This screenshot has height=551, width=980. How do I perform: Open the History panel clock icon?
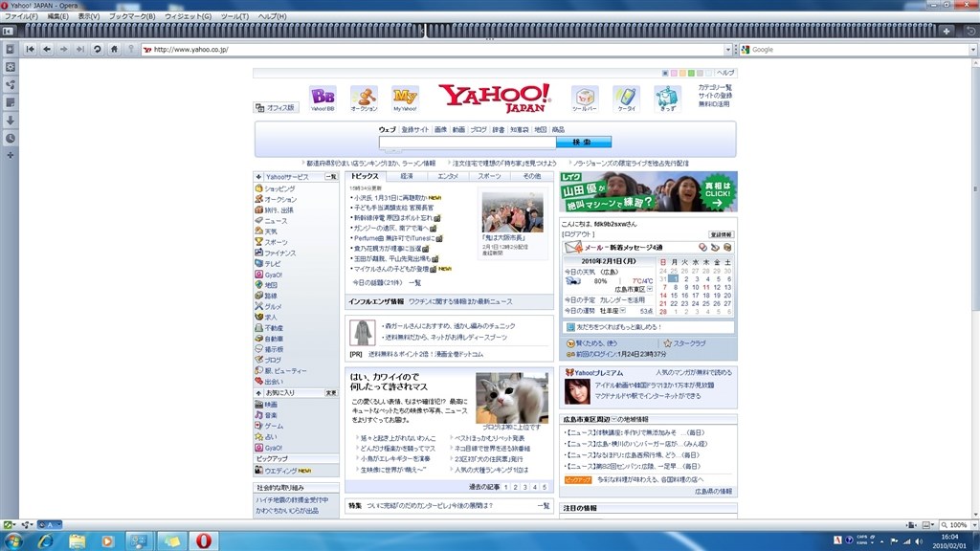(10, 139)
